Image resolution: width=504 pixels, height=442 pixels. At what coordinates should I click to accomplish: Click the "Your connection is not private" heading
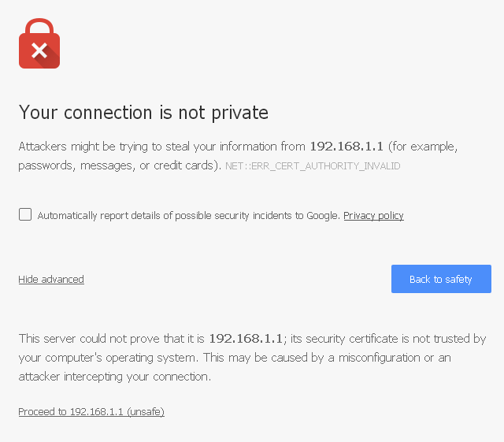(x=143, y=113)
